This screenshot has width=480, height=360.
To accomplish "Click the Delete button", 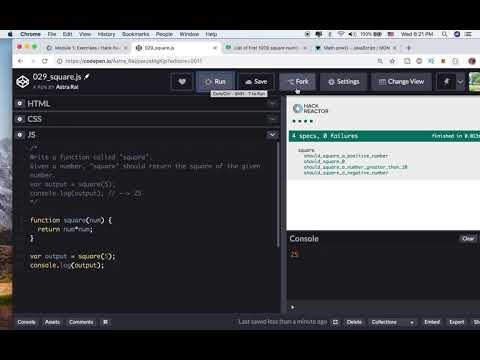I will coord(354,322).
